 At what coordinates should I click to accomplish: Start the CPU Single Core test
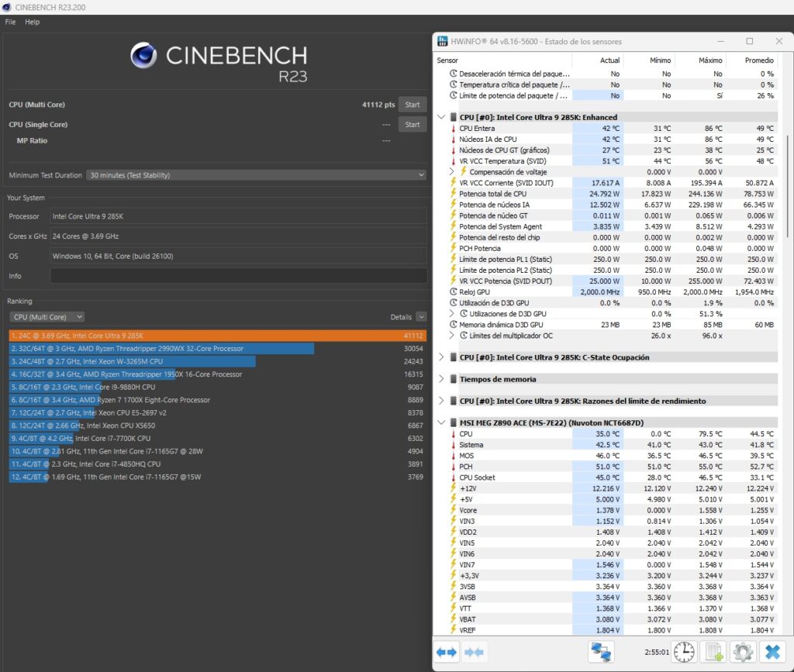pyautogui.click(x=413, y=125)
